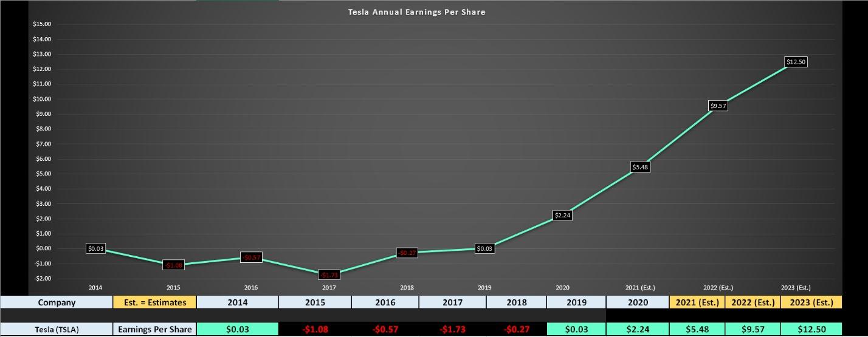This screenshot has width=868, height=337.
Task: Click the red -$0.57 table cell
Action: click(385, 329)
